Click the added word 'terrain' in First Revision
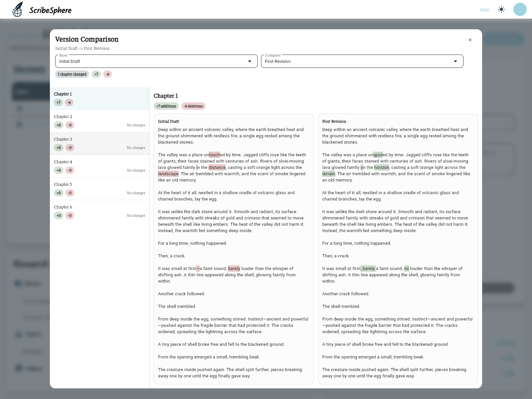 tap(329, 174)
